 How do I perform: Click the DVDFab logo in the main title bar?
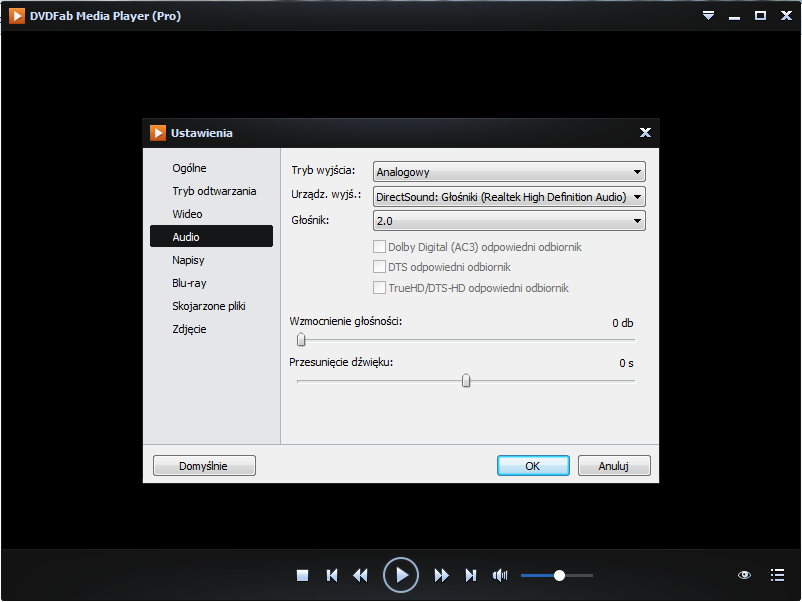[16, 16]
